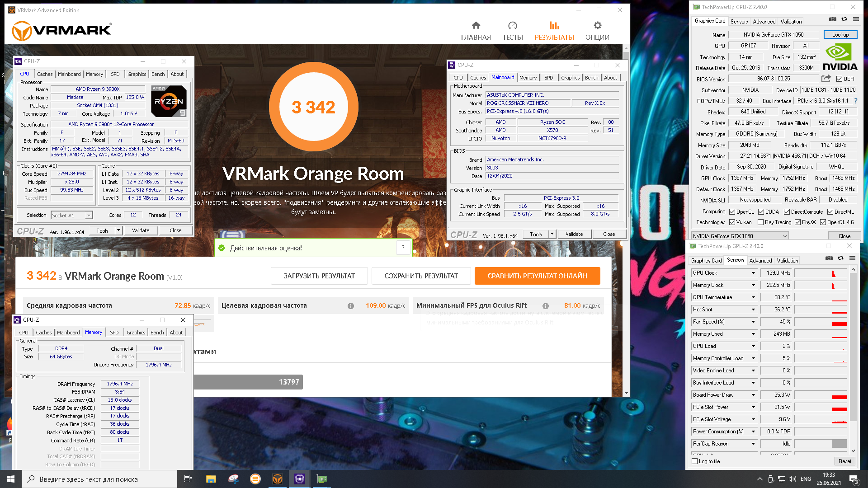
Task: Click СРАВНИТЬ РЕЗУЛЬТАТ ОНЛАЙН button
Action: click(537, 276)
